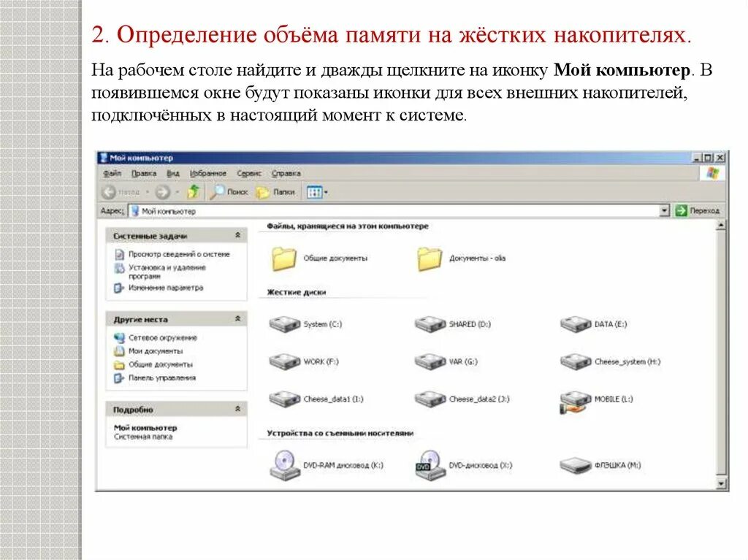Click the Мой компьютер title bar icon
Screen dimensions: 748x560
coord(104,158)
